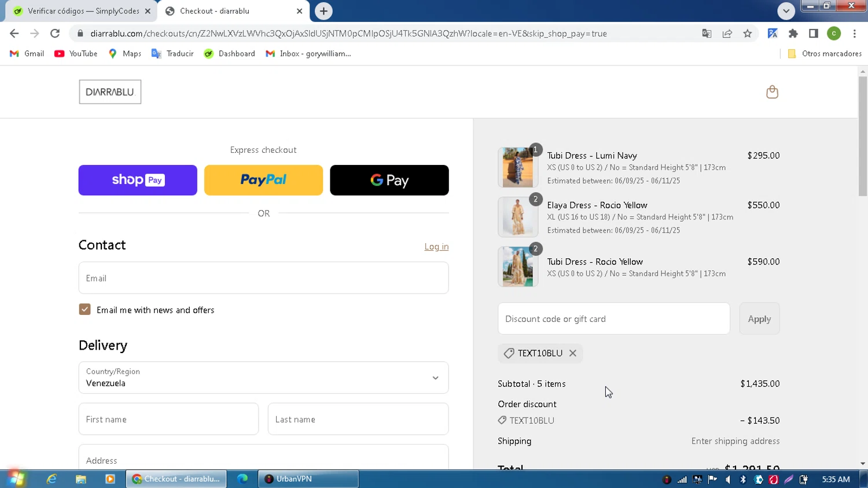Click the Bluetooth tray icon

(x=743, y=479)
